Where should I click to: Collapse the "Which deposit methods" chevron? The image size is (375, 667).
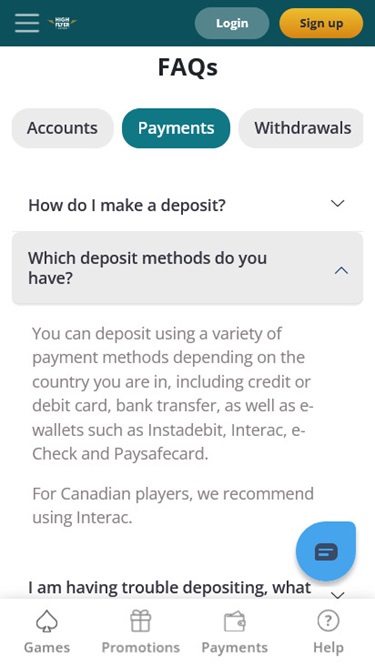(x=341, y=270)
